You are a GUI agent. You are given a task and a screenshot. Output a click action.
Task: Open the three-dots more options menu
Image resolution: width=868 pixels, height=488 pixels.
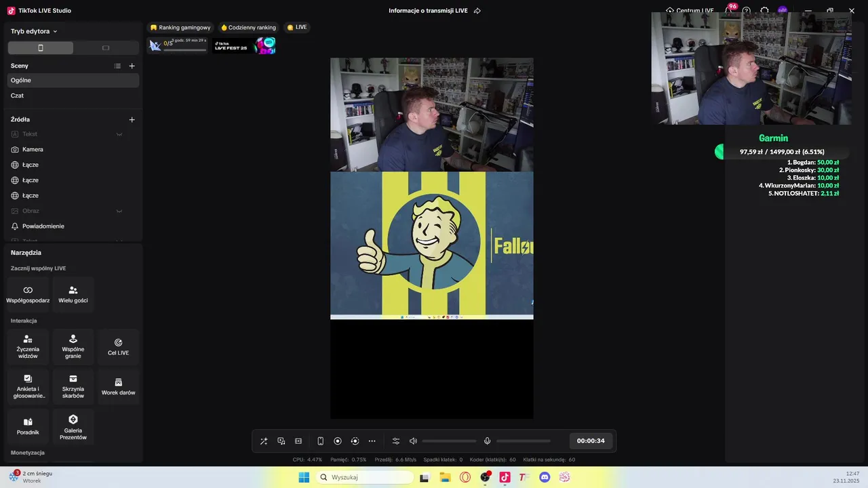tap(372, 441)
